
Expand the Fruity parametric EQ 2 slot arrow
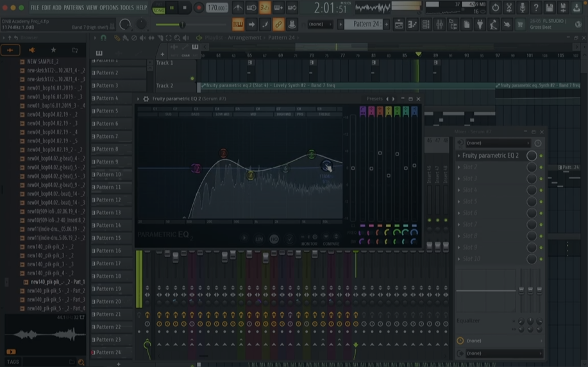(x=458, y=156)
